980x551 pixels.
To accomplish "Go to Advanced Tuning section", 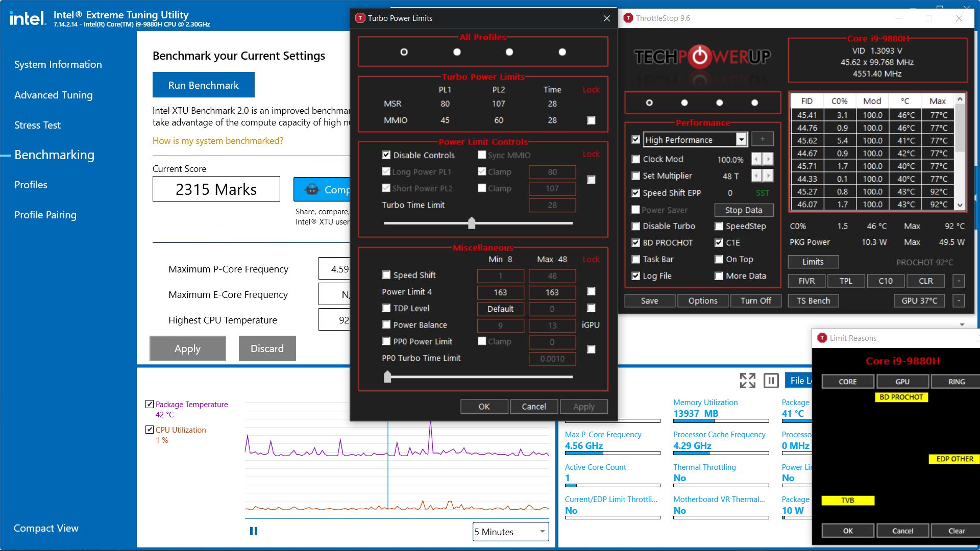I will click(53, 95).
